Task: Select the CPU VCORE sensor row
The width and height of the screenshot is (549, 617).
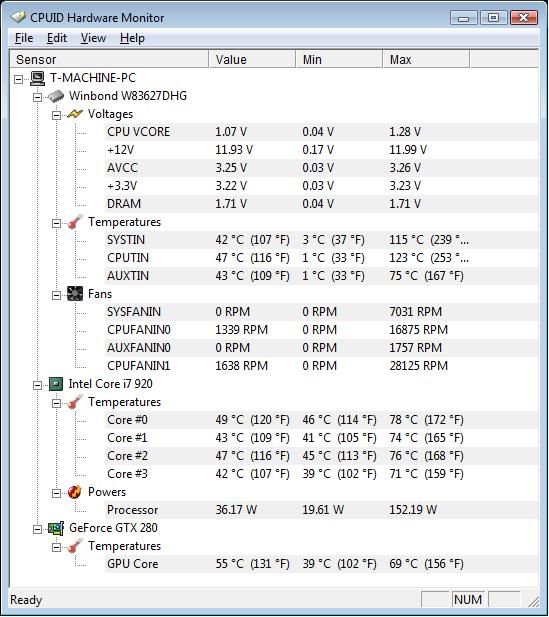Action: (321, 132)
